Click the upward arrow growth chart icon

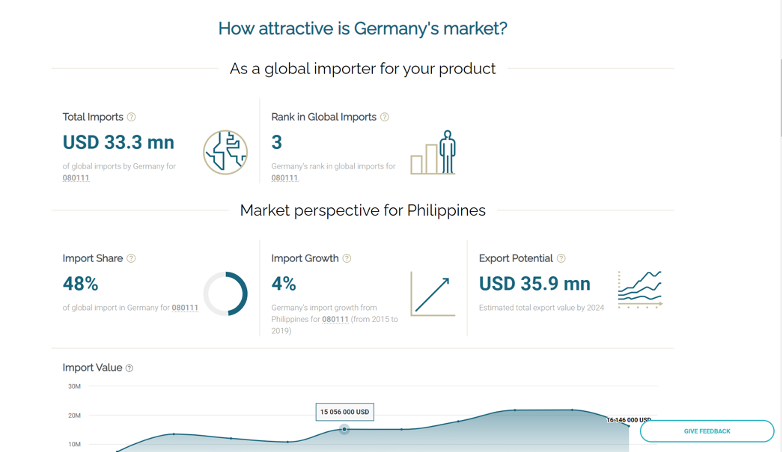pyautogui.click(x=432, y=294)
